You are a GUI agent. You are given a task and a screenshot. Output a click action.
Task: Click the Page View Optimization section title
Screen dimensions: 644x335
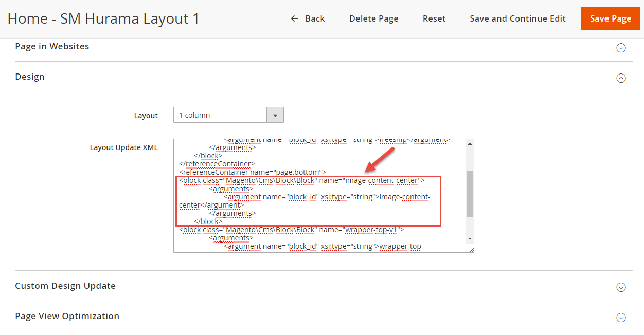[67, 316]
